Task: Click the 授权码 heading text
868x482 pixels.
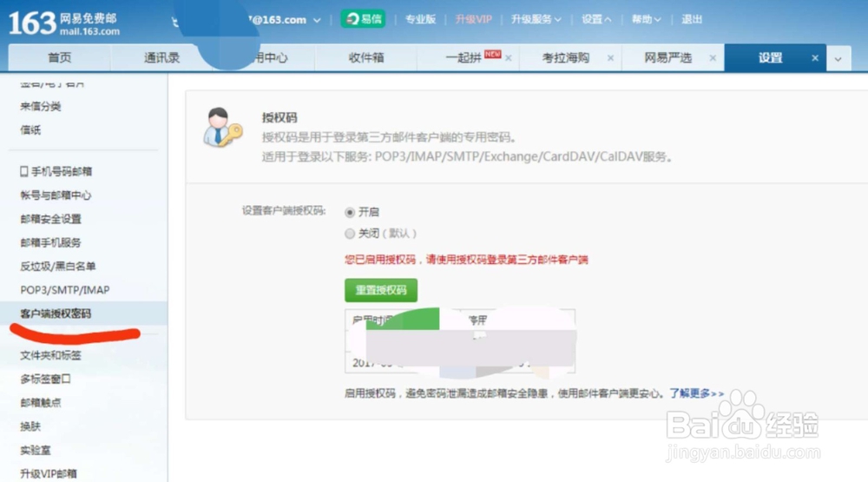Action: point(279,117)
